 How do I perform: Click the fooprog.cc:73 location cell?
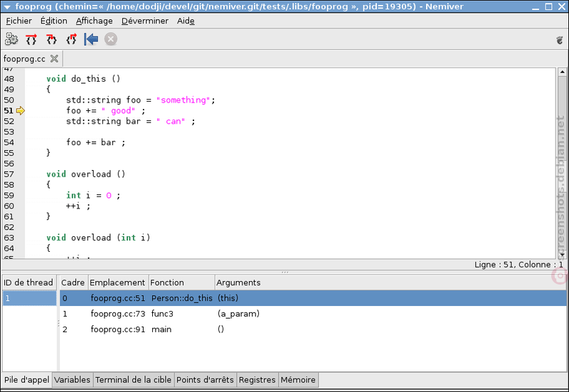(x=118, y=314)
